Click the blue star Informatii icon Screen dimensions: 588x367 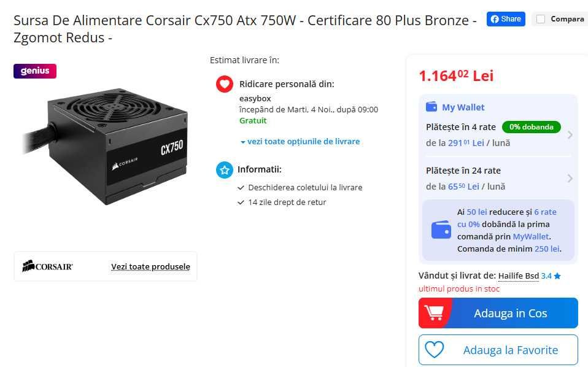point(224,170)
